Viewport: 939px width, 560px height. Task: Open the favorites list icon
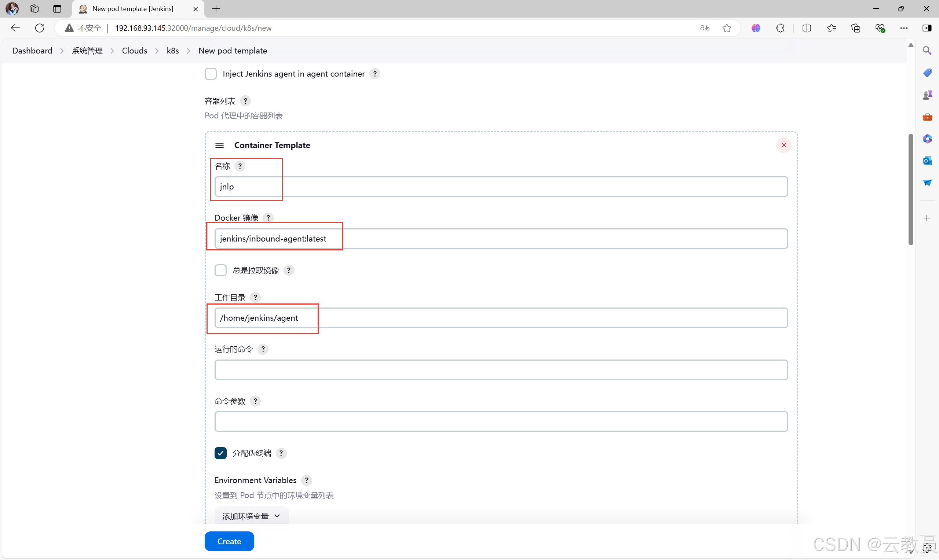(832, 28)
